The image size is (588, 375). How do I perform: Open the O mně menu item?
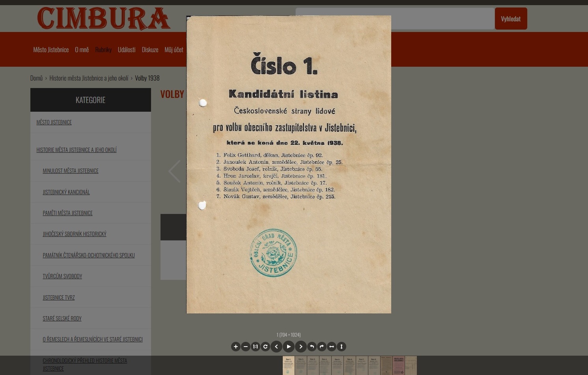click(x=82, y=50)
